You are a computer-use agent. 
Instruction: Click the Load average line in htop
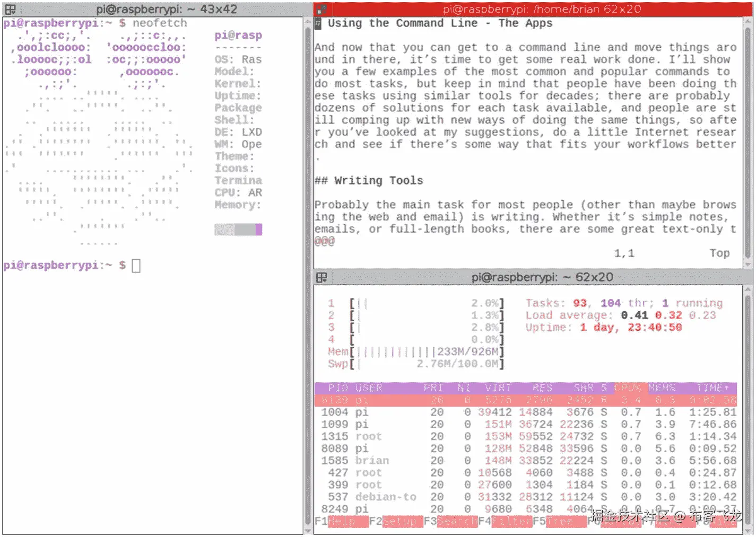[x=621, y=315]
